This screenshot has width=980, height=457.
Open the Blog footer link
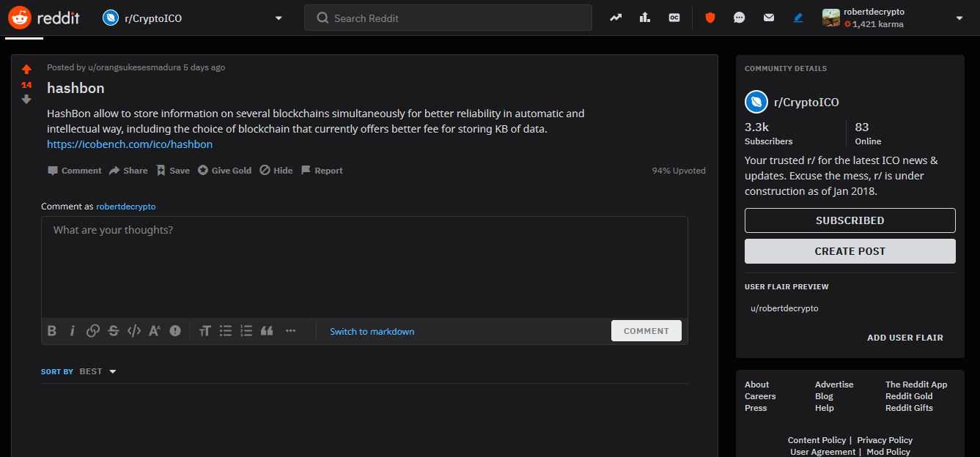[824, 396]
